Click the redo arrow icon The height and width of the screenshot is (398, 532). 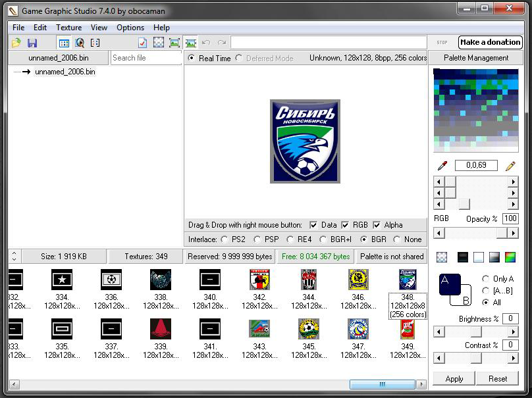(222, 43)
